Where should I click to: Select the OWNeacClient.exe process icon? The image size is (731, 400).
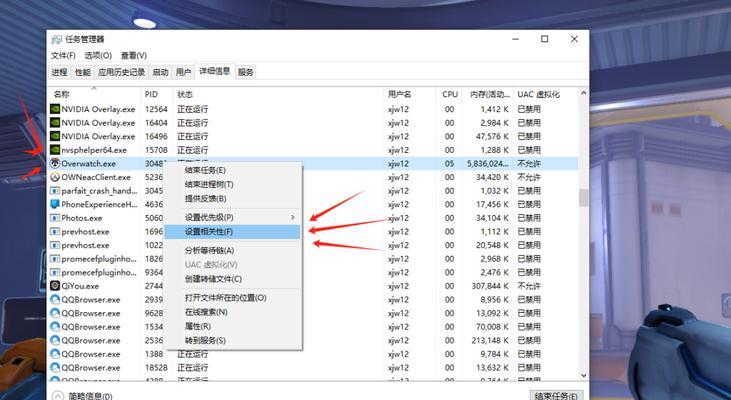pyautogui.click(x=55, y=177)
